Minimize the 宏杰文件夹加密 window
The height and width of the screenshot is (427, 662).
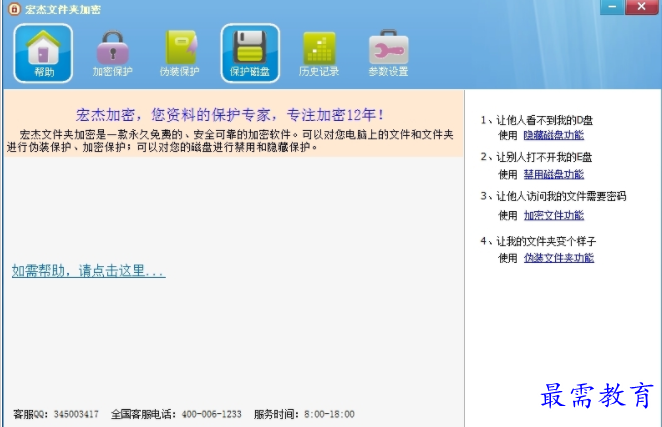click(612, 7)
